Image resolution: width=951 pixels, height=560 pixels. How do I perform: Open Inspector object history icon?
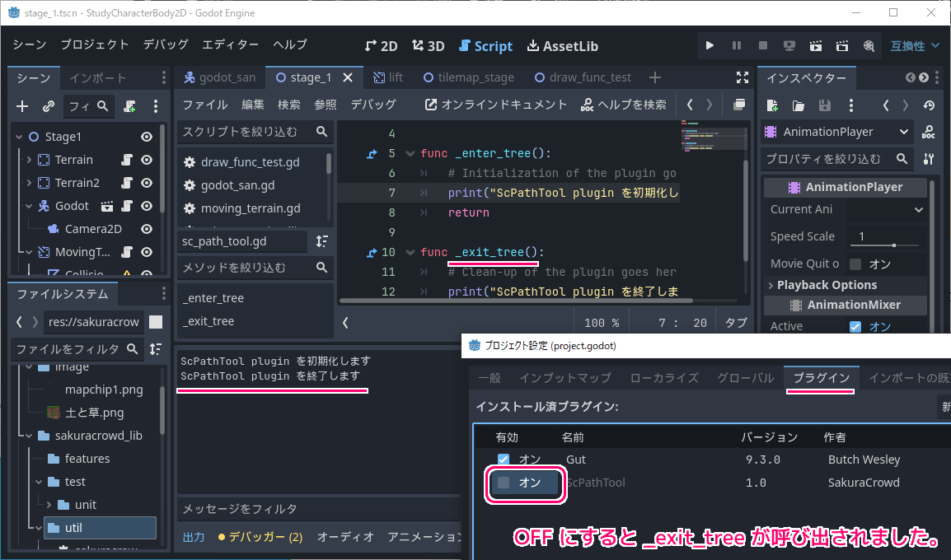pos(930,105)
